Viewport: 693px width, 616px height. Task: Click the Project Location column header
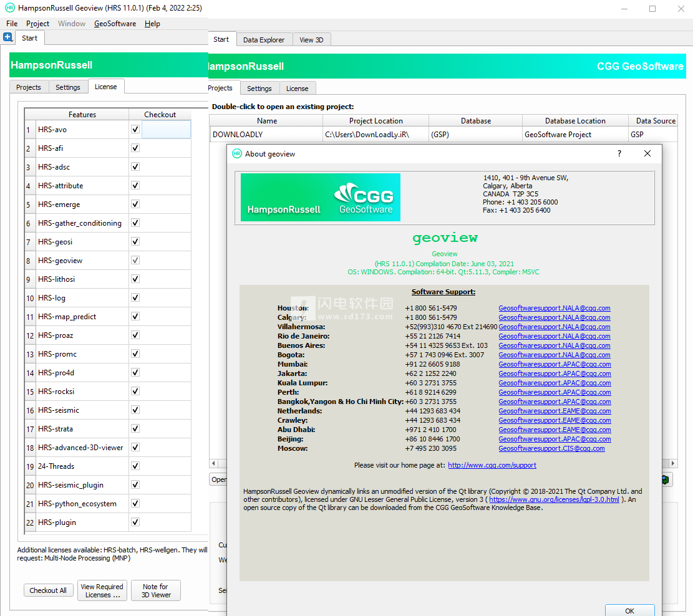point(376,120)
